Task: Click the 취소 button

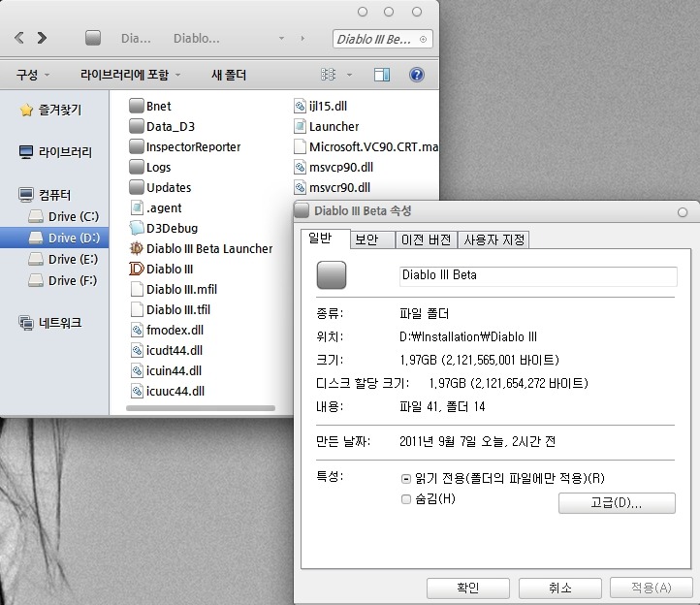Action: pyautogui.click(x=559, y=588)
